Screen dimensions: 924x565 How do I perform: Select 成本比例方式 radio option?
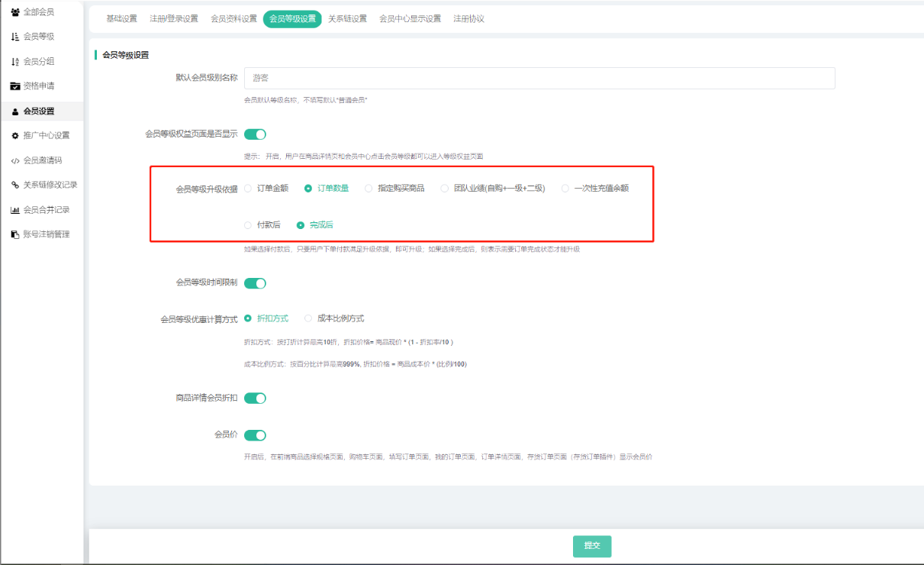tap(308, 318)
